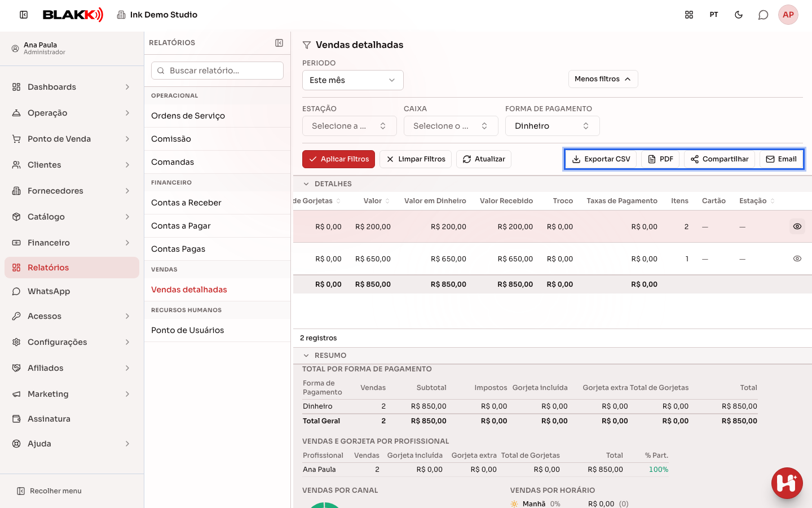Click the filter funnel icon by Vendas detalhadas
The width and height of the screenshot is (812, 508).
tap(307, 45)
